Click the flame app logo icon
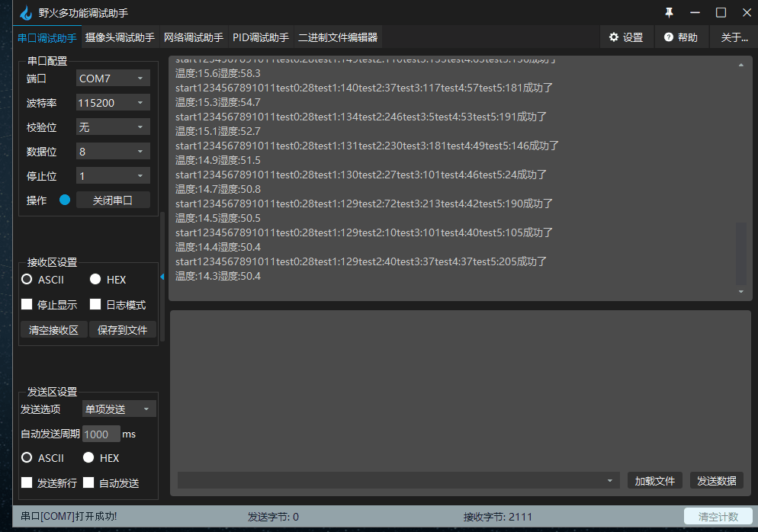The image size is (758, 532). coord(26,12)
